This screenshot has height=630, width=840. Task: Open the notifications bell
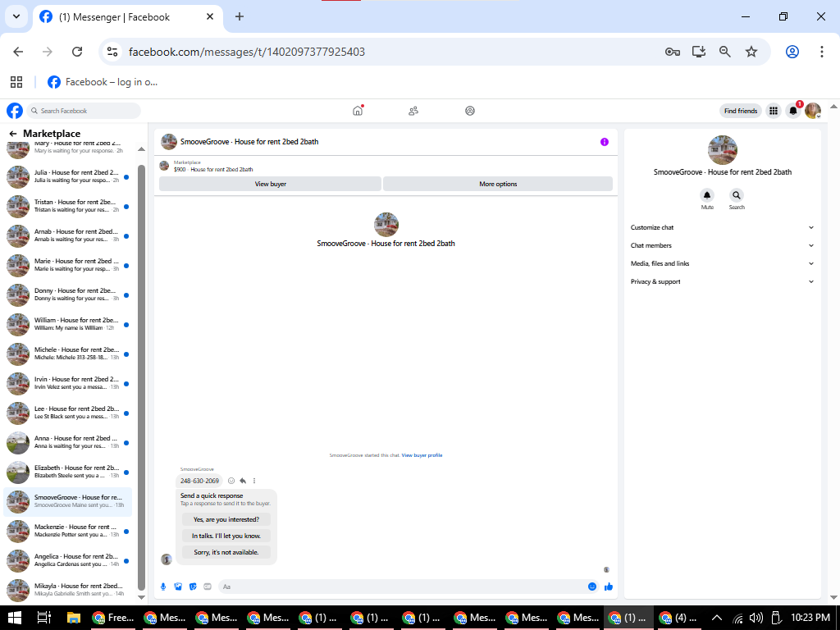(793, 111)
